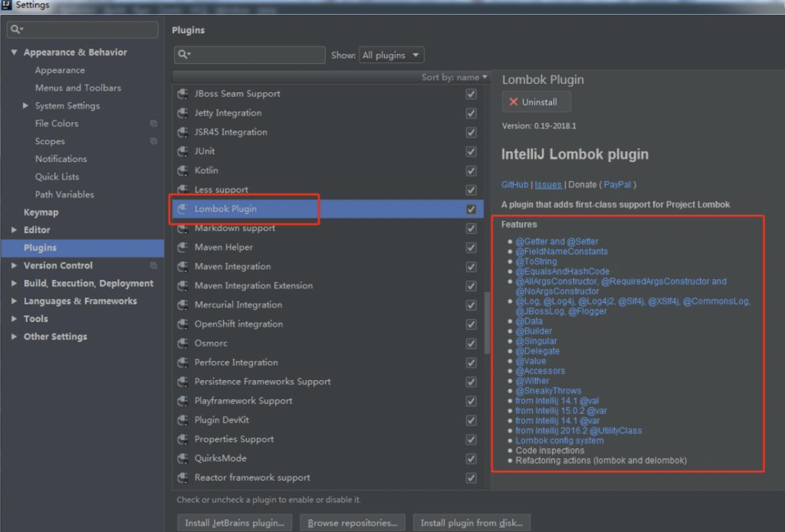Toggle the Markdown support checkbox
The width and height of the screenshot is (785, 532).
472,228
